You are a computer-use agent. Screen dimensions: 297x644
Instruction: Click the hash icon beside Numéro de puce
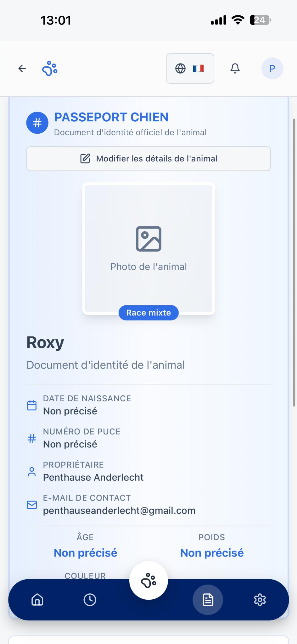32,438
